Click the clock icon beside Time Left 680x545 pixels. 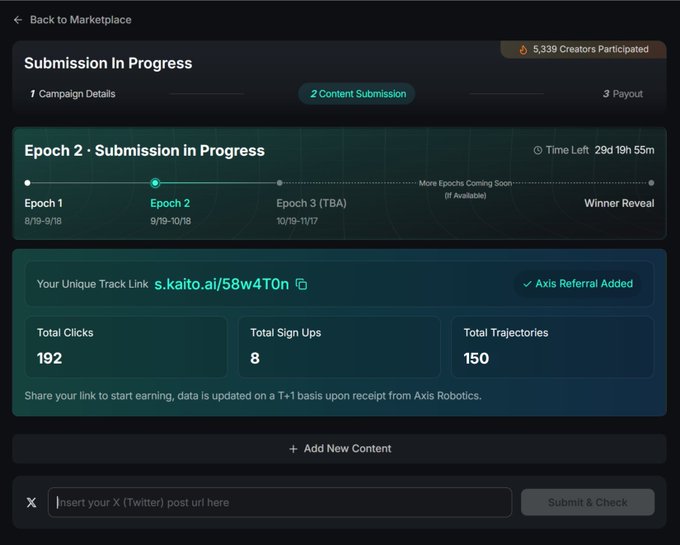coord(537,150)
